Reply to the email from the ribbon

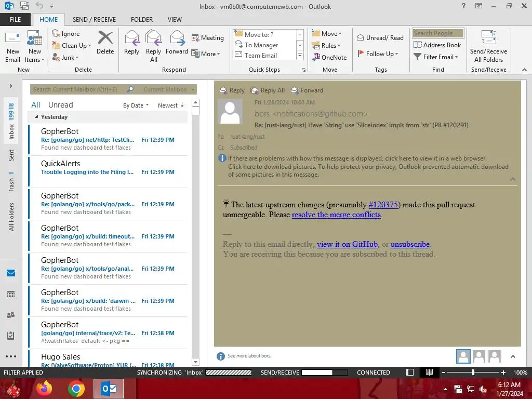[x=131, y=43]
